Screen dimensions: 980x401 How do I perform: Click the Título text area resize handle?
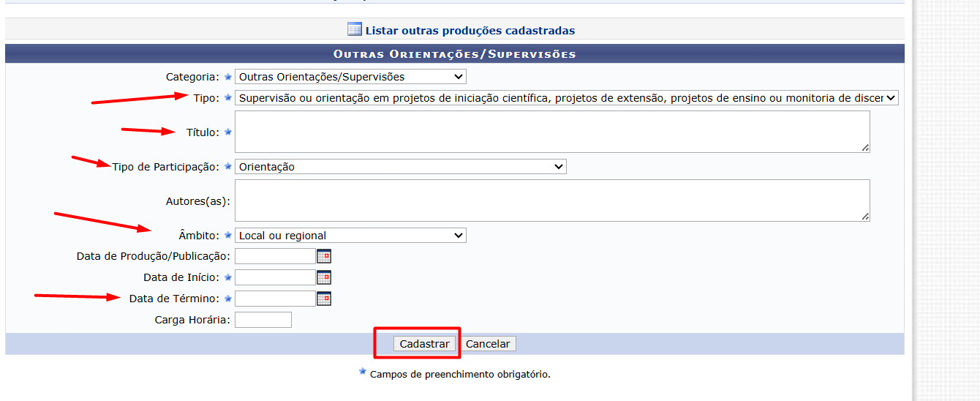pos(865,148)
